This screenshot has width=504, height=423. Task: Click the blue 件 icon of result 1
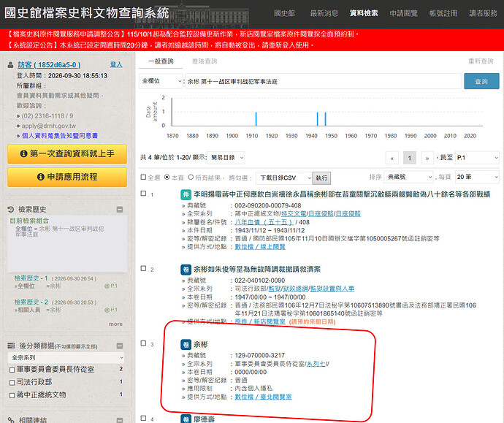[x=186, y=194]
